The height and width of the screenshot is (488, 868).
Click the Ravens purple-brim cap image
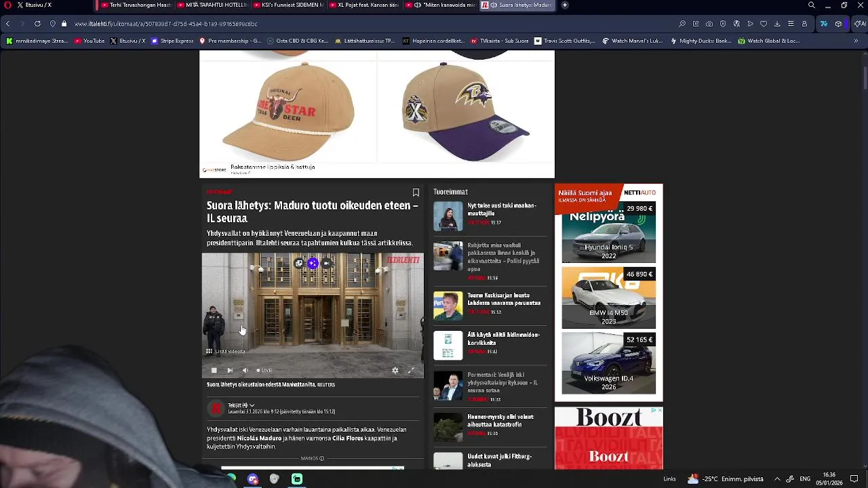(x=465, y=111)
